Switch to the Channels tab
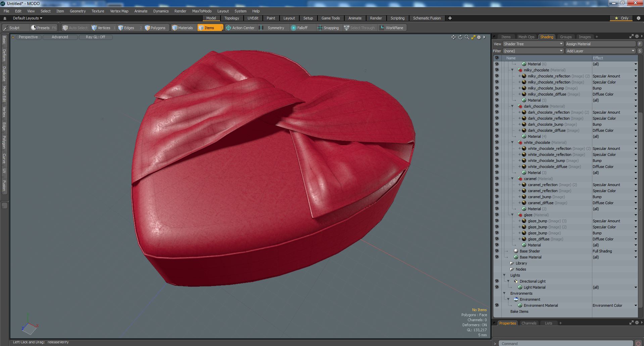The width and height of the screenshot is (644, 346). (529, 323)
